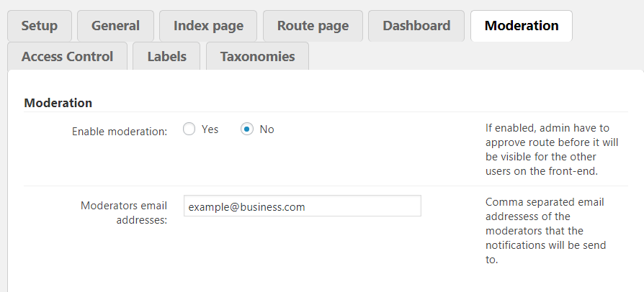This screenshot has width=644, height=292.
Task: Select the No radio button circle
Action: click(x=247, y=129)
